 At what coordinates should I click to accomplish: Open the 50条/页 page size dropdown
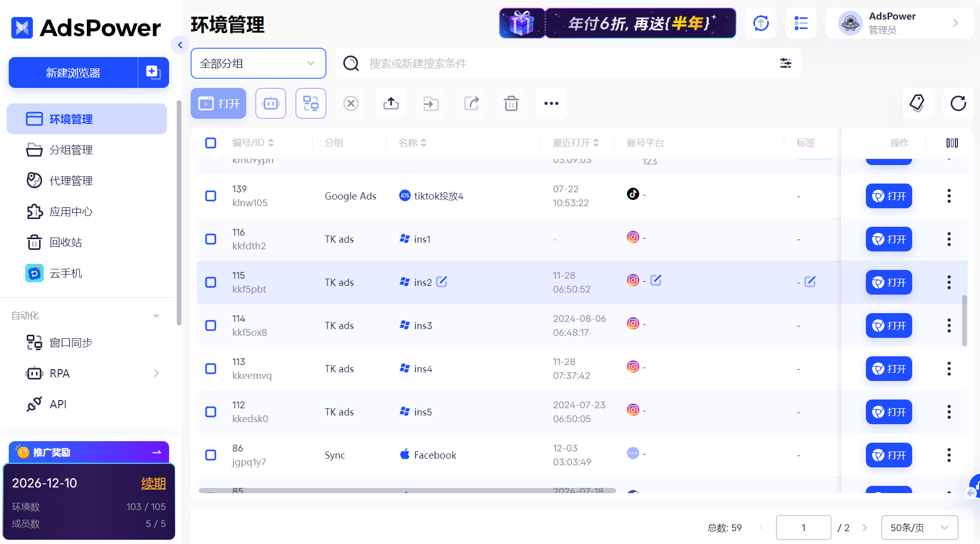pyautogui.click(x=919, y=527)
